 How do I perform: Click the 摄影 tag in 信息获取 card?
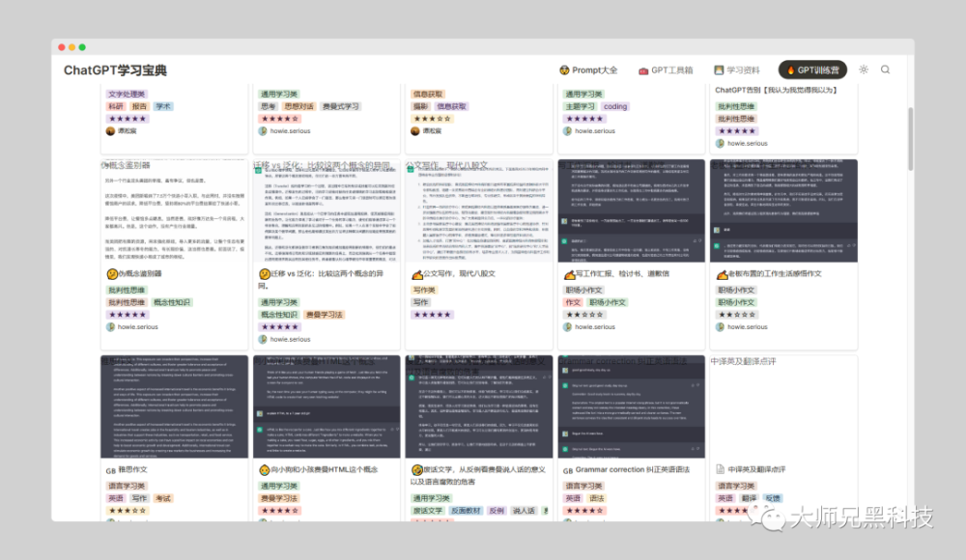click(x=420, y=106)
